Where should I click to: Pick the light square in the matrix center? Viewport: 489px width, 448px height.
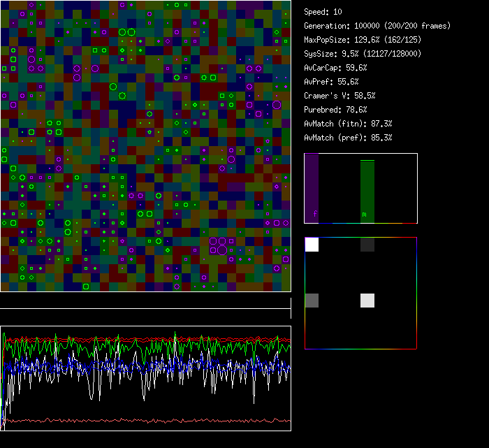click(367, 301)
